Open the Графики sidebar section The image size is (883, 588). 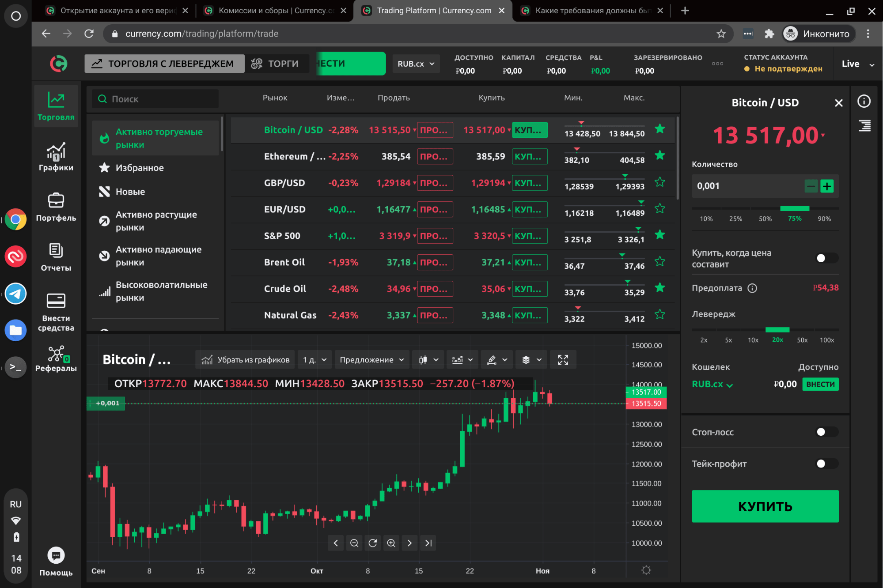point(56,157)
